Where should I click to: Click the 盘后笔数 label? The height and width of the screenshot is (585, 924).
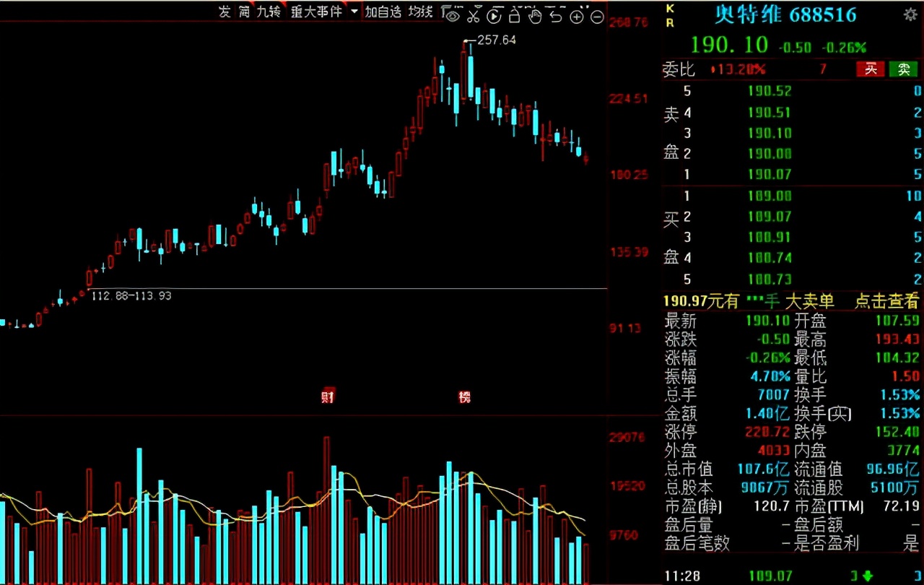click(x=697, y=543)
